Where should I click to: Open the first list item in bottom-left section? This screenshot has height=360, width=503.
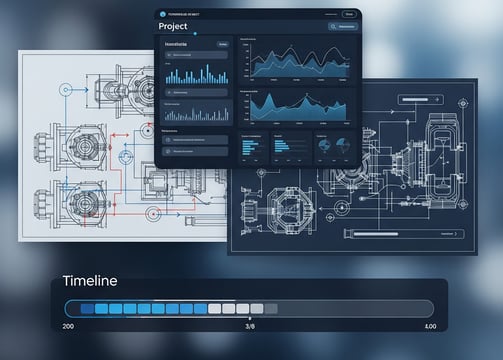(195, 140)
